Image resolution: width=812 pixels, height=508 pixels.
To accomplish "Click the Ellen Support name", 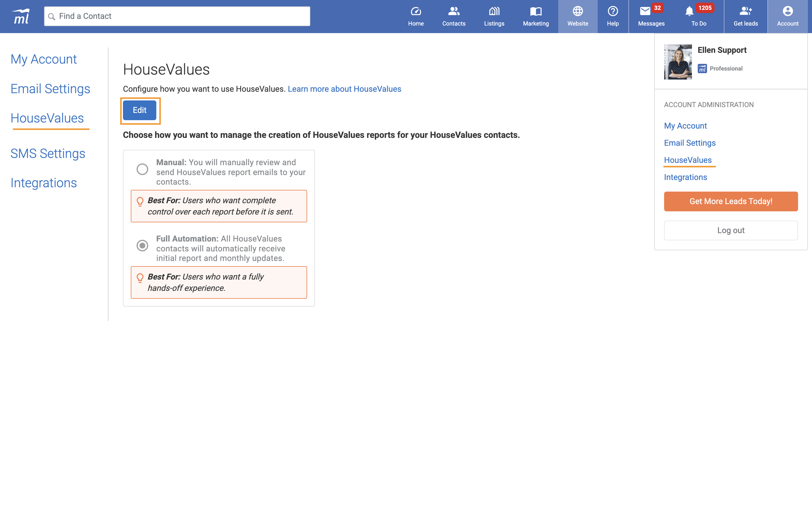I will pyautogui.click(x=722, y=50).
